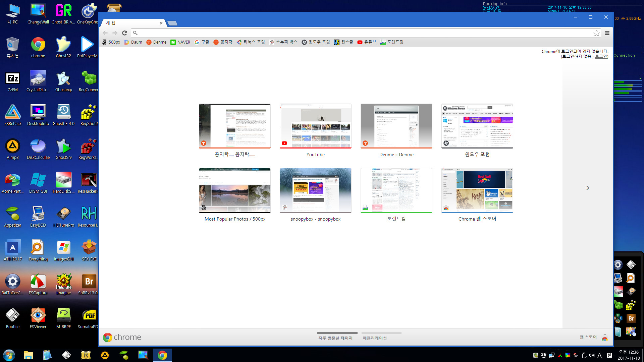The image size is (644, 362).
Task: Open the 윈도우 포럼 thumbnail
Action: coord(477,126)
